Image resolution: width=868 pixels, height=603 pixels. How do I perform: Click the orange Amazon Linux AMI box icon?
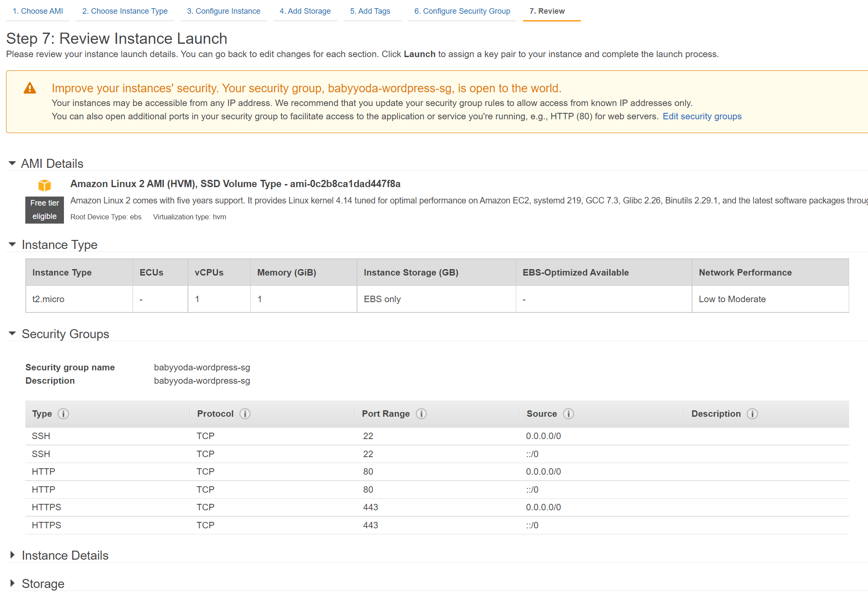pyautogui.click(x=45, y=185)
